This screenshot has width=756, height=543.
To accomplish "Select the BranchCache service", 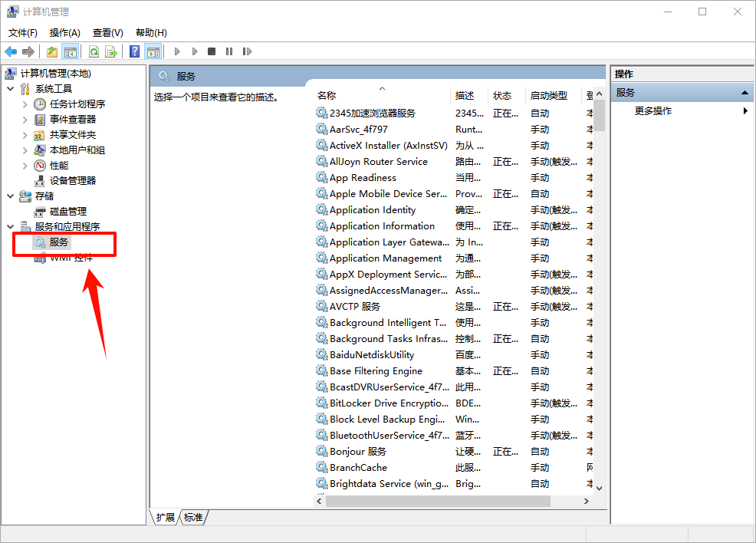I will pos(454,468).
